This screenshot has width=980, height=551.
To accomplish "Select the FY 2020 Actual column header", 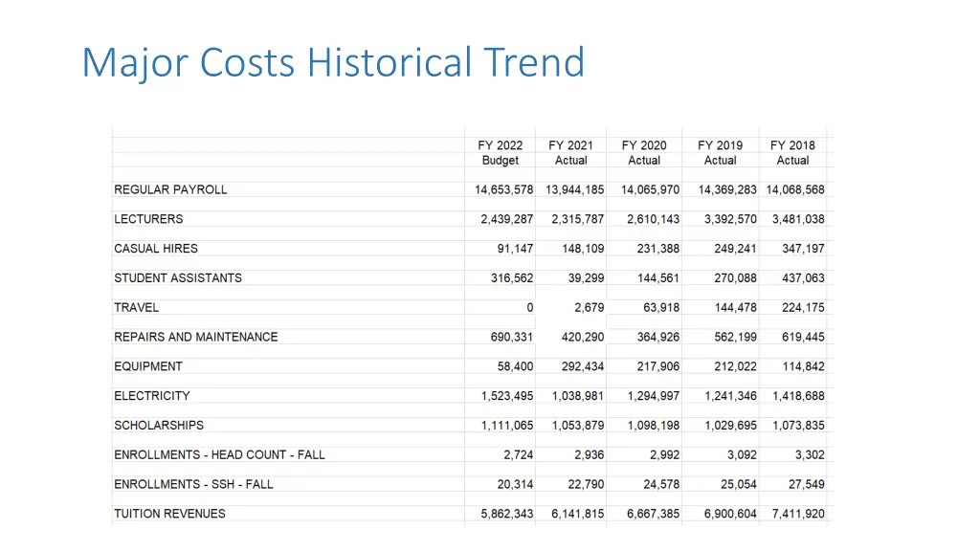I will pos(644,152).
